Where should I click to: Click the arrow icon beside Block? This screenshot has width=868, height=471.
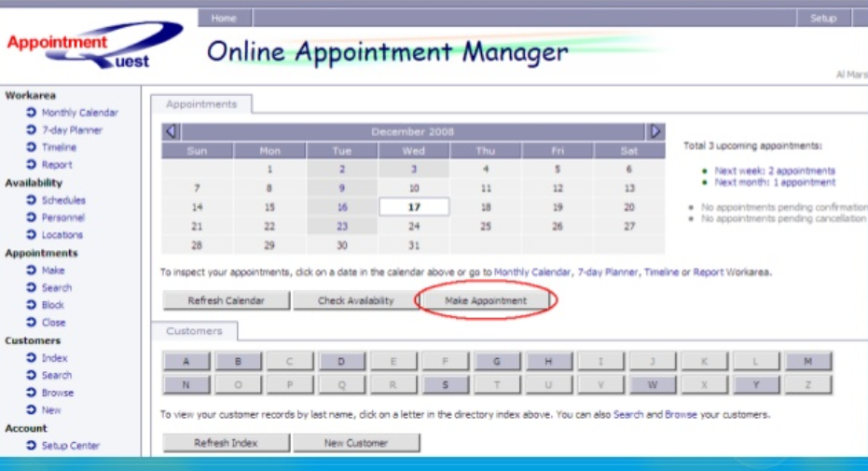coord(31,305)
